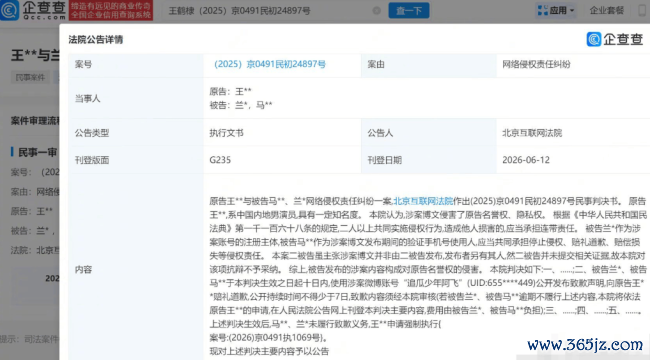Click the 北京互联网法院 announcer cell
The width and height of the screenshot is (650, 360).
tap(573, 133)
